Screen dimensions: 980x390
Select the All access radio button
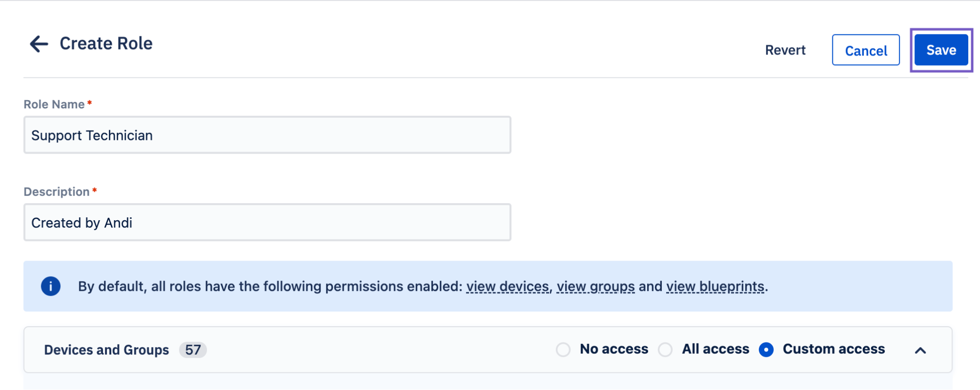pyautogui.click(x=665, y=350)
